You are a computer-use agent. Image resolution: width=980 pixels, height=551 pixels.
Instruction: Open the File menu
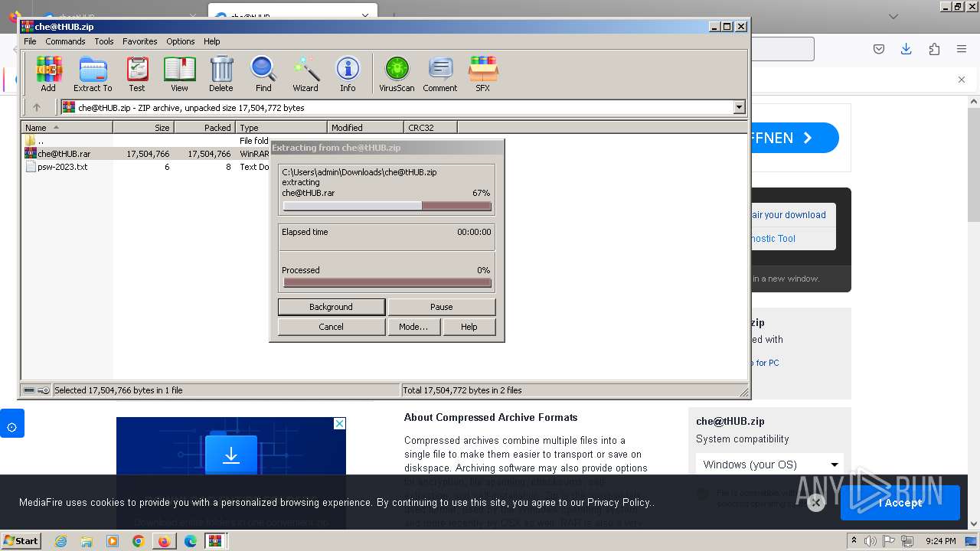click(x=30, y=41)
